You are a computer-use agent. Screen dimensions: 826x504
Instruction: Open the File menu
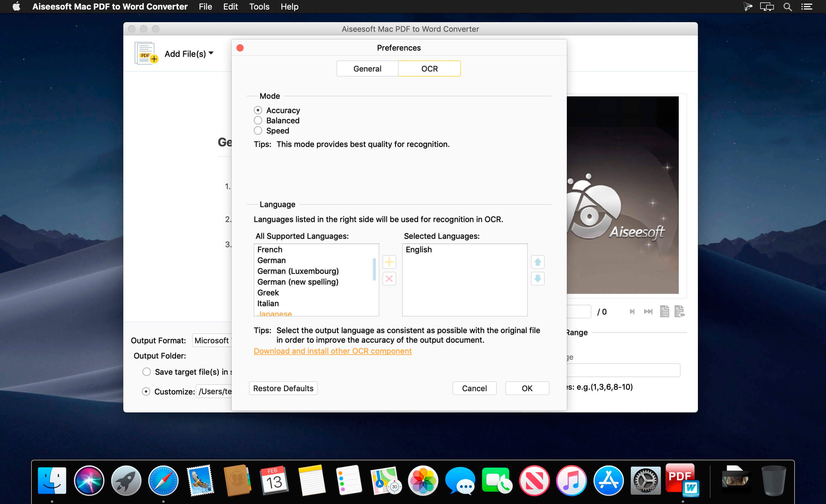(x=205, y=7)
